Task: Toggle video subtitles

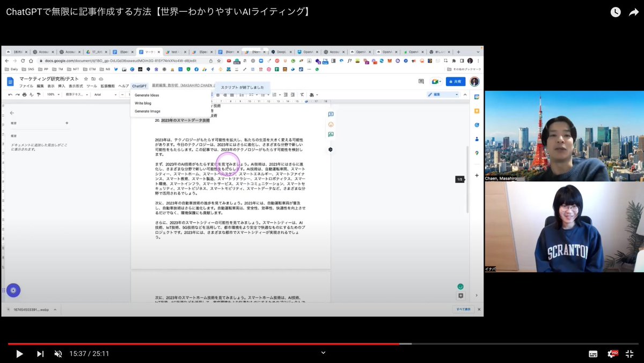Action: click(x=593, y=354)
